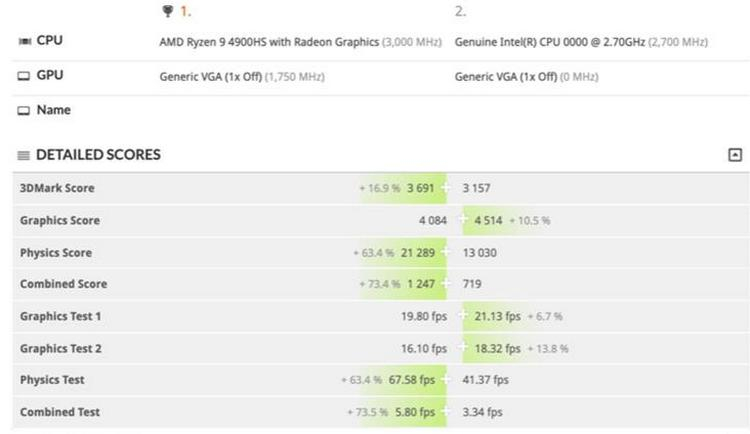The width and height of the screenshot is (750, 434).
Task: Click the Detailed Scores list icon
Action: [x=23, y=155]
